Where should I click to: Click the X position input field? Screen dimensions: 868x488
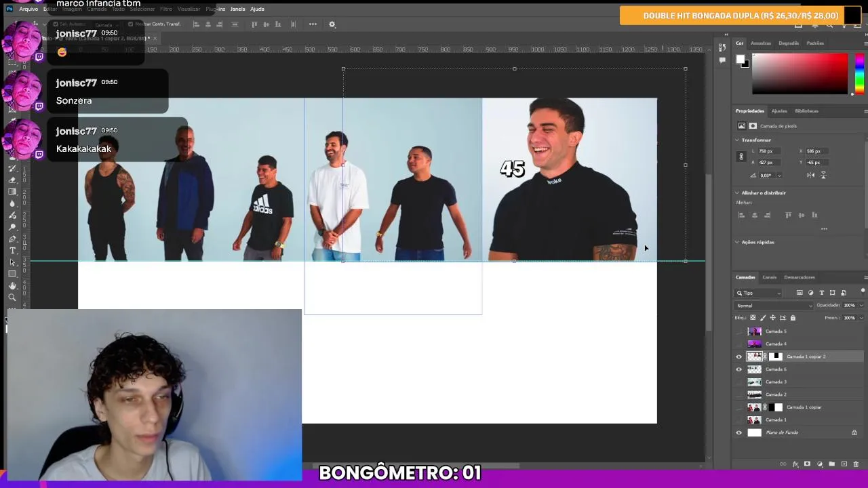click(817, 151)
